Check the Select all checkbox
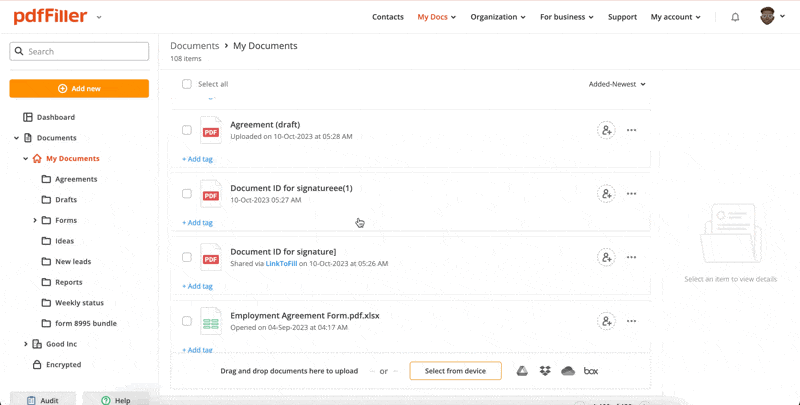The image size is (800, 405). click(x=187, y=84)
